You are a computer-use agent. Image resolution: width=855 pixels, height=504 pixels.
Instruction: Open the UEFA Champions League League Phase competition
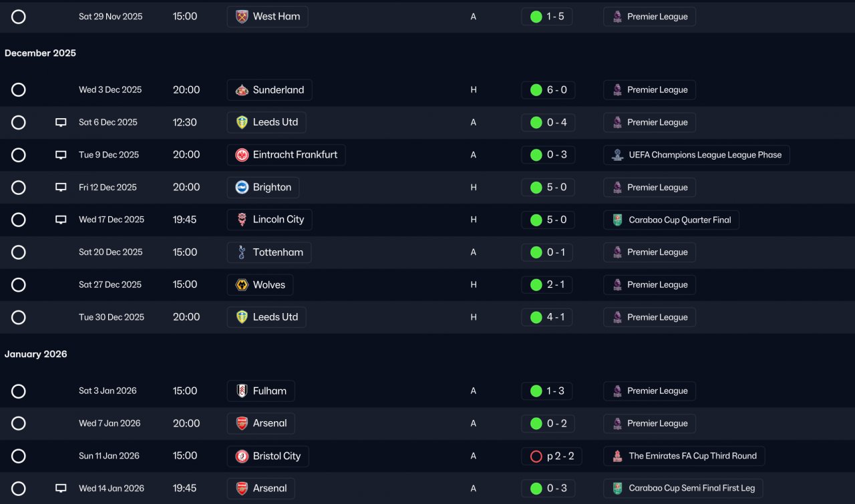point(697,155)
